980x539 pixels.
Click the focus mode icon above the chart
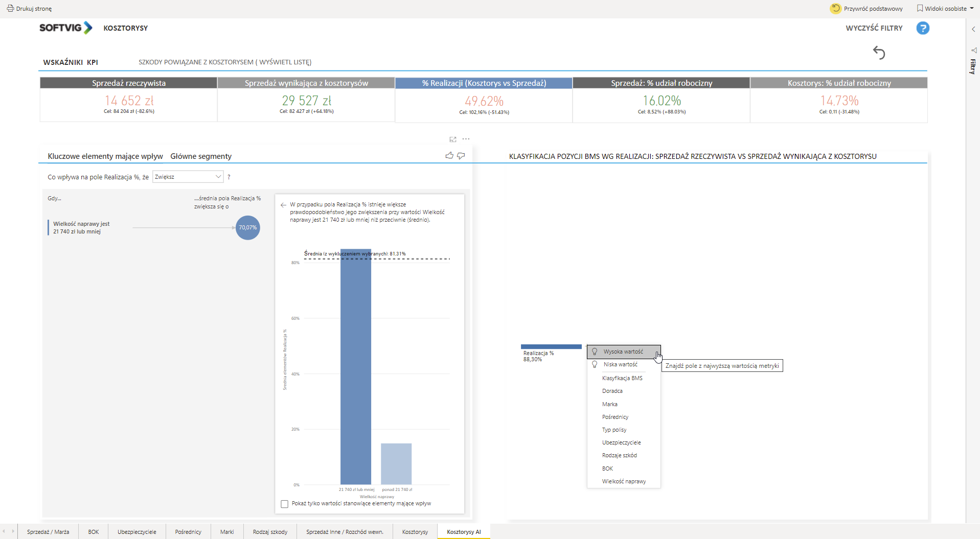452,139
